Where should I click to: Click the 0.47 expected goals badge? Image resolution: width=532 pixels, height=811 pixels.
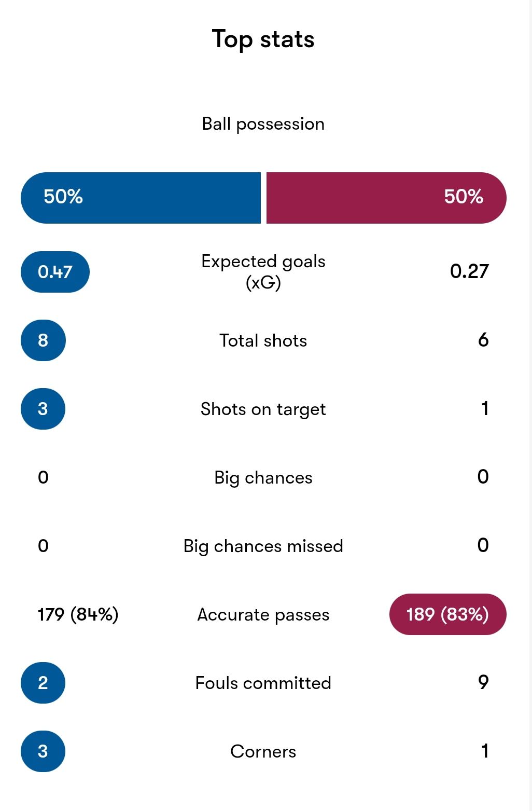(55, 272)
